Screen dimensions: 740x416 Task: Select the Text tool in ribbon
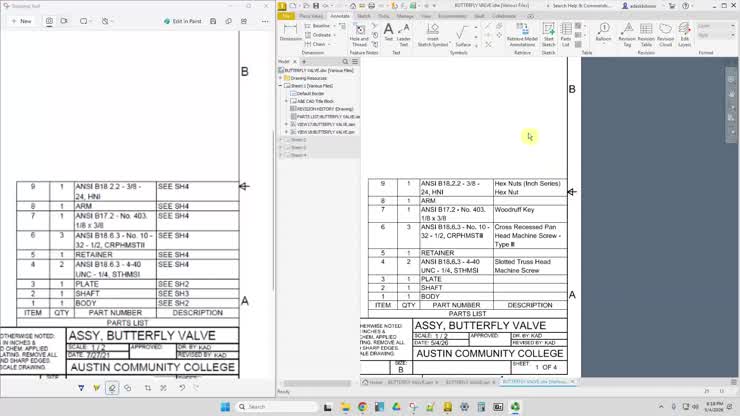pos(388,33)
